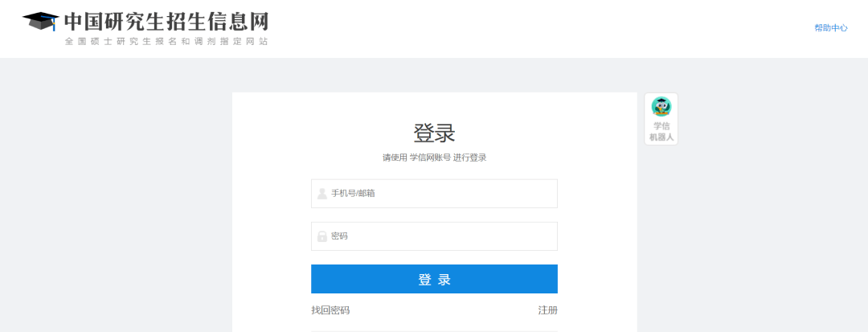Click the large 登录 heading
This screenshot has width=868, height=332.
pyautogui.click(x=434, y=133)
